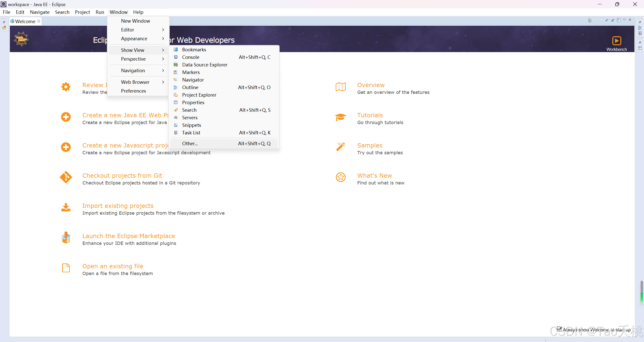Viewport: 644px width, 342px height.
Task: Choose Other... in Show View submenu
Action: click(x=190, y=143)
